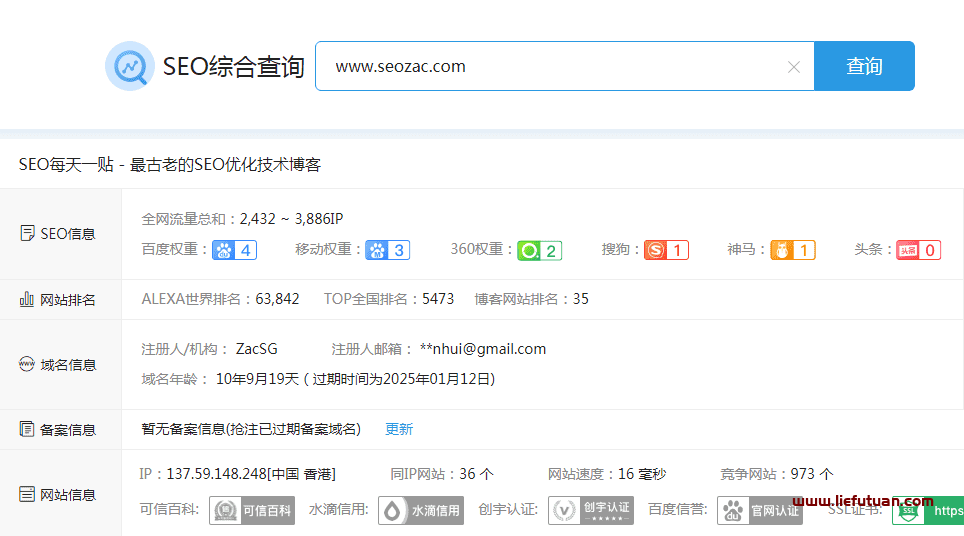Click the SEO综合查询 logo icon
This screenshot has height=536, width=964.
pos(130,66)
